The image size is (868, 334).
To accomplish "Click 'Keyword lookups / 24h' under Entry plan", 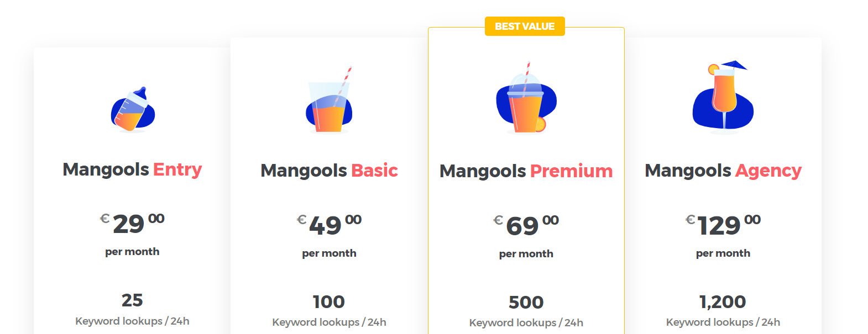I will coord(132,321).
